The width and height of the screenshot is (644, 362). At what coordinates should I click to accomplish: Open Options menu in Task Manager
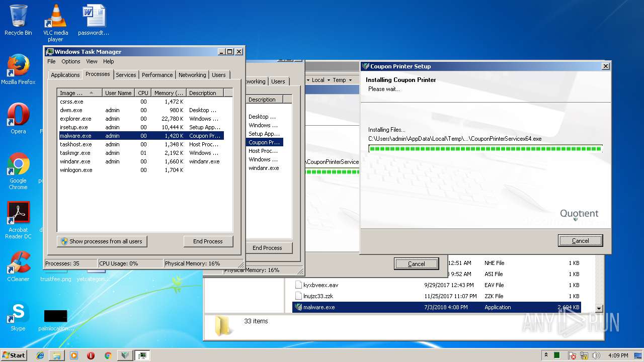71,61
